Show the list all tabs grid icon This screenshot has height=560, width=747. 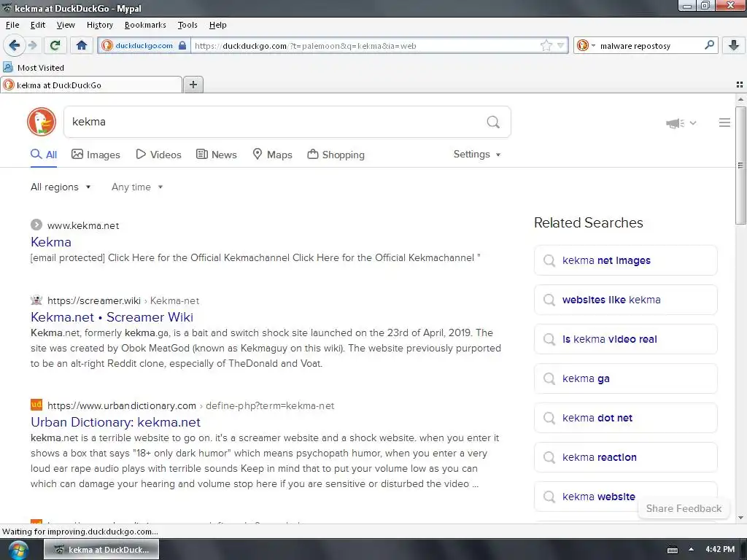[740, 85]
